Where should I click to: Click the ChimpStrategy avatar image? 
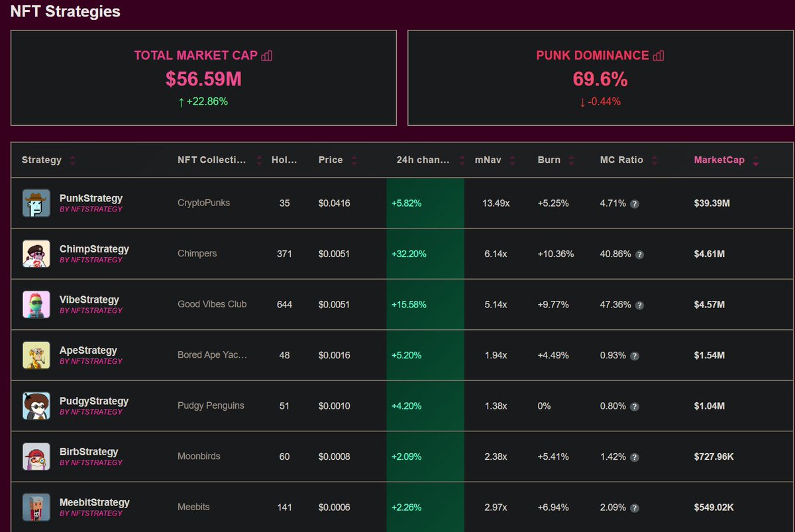click(x=36, y=254)
